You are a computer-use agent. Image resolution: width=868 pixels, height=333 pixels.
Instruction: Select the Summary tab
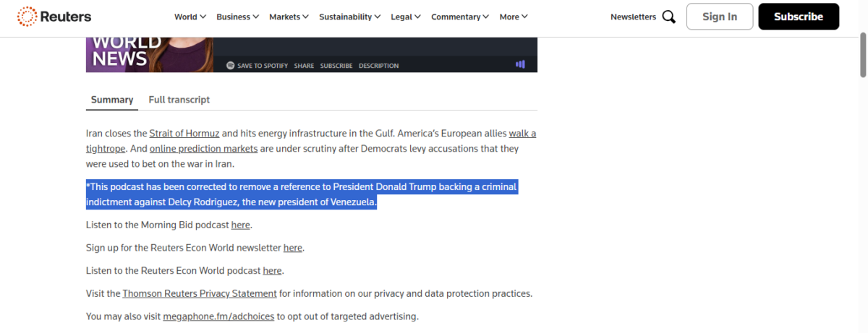[x=112, y=100]
